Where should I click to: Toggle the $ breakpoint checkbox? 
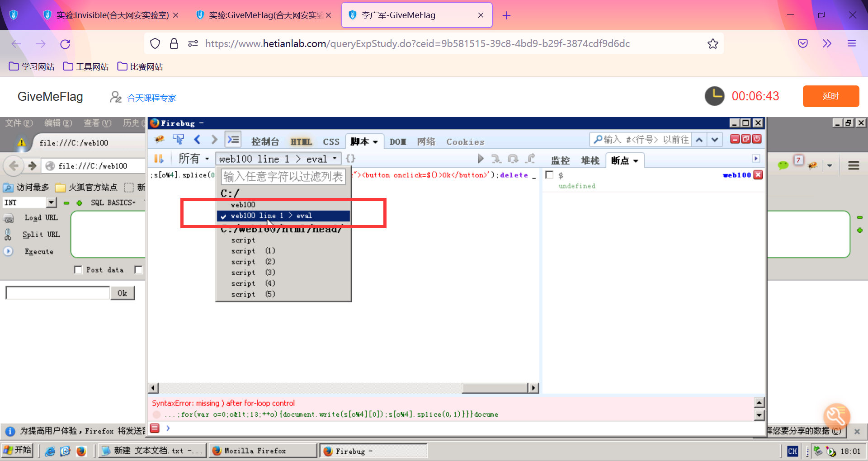(x=550, y=175)
